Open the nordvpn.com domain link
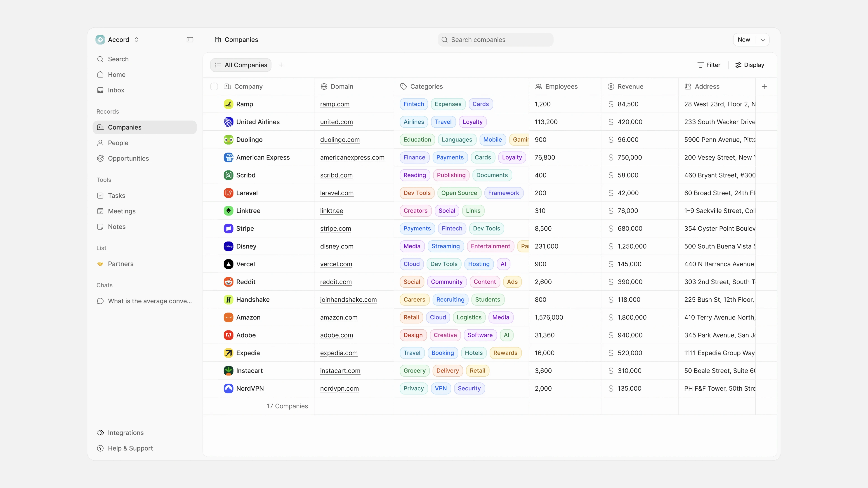868x488 pixels. [x=339, y=389]
